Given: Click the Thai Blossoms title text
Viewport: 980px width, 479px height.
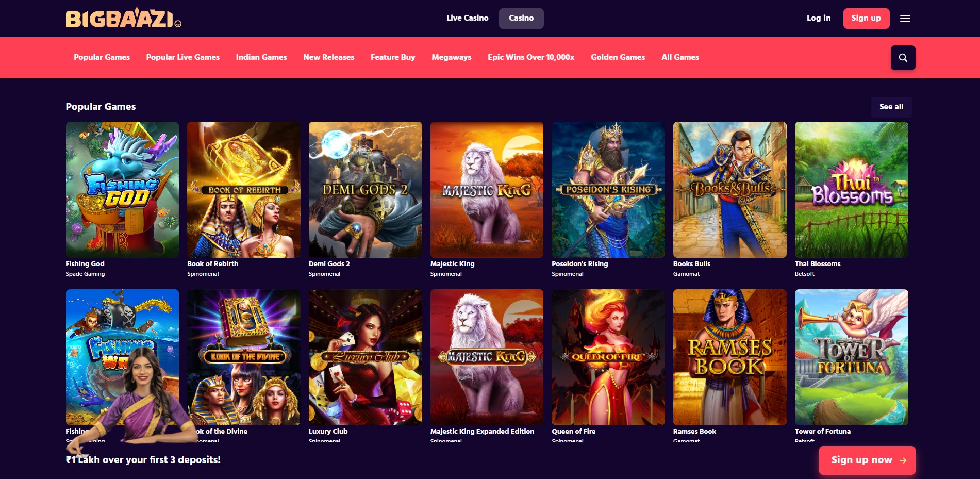Looking at the screenshot, I should tap(818, 263).
